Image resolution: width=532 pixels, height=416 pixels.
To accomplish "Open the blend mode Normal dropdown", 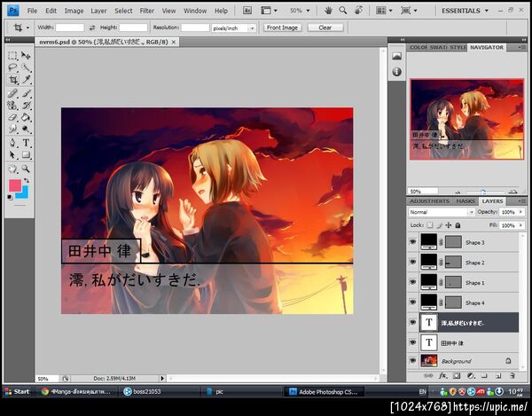I will click(x=441, y=212).
